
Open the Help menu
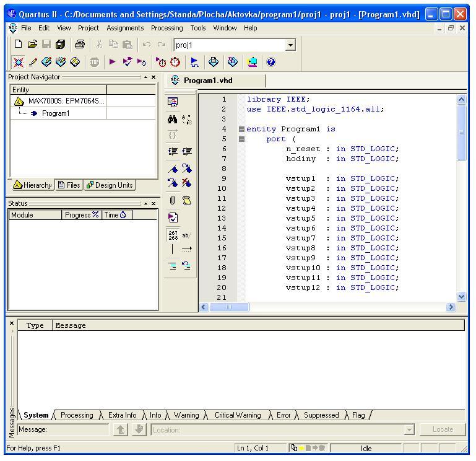(x=251, y=28)
